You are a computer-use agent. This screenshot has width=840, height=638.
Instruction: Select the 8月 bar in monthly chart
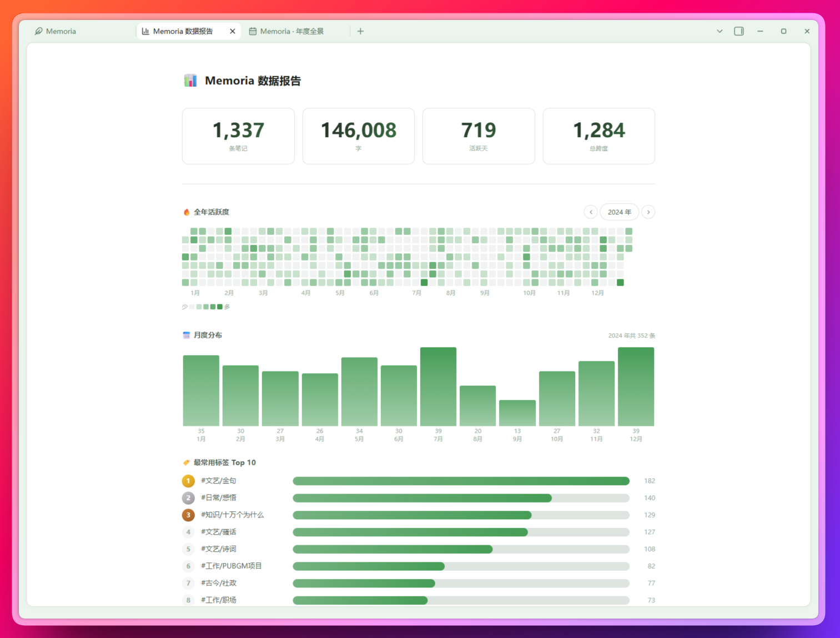(x=478, y=406)
